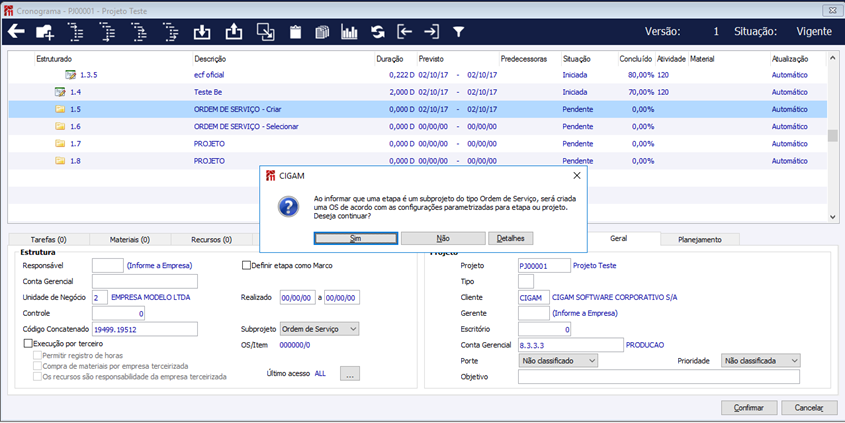Open the bar chart icon
Viewport: 845px width, 423px height.
(x=349, y=32)
